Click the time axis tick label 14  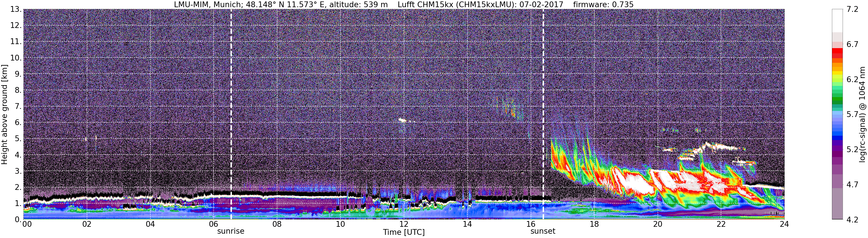tap(467, 224)
